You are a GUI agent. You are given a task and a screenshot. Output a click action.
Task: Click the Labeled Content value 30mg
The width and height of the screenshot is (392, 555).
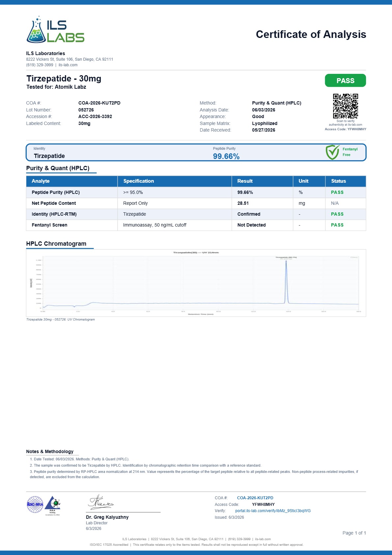coord(84,123)
